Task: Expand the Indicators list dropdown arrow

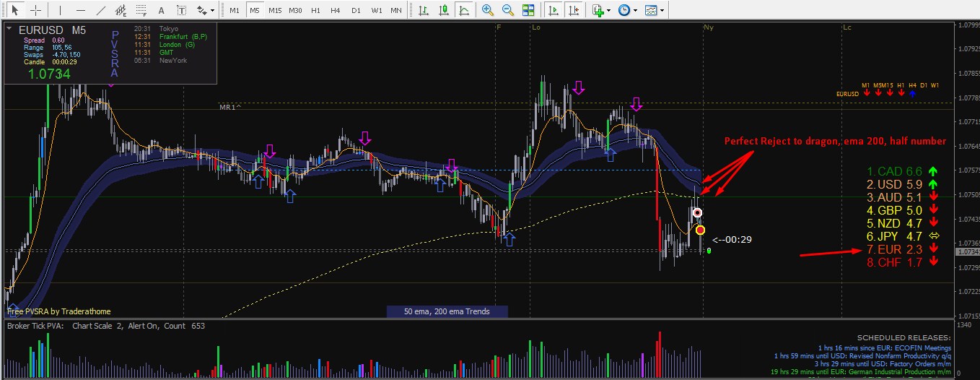Action: coord(609,11)
